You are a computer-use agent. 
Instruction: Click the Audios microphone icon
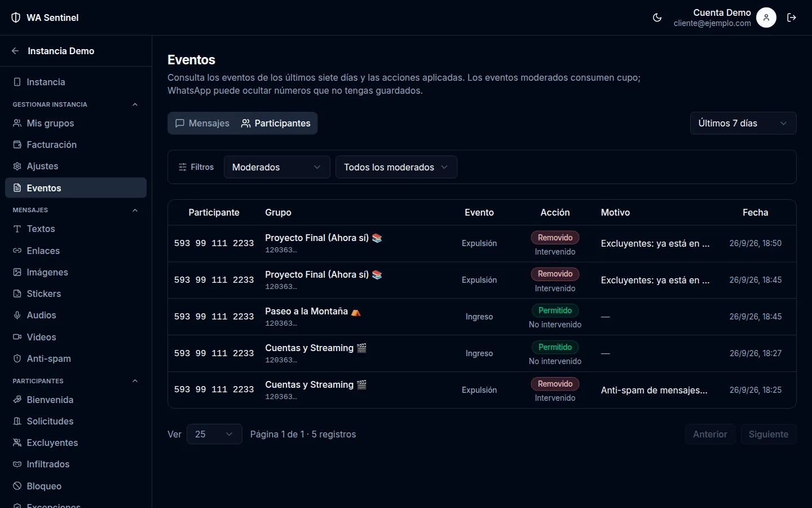[17, 315]
